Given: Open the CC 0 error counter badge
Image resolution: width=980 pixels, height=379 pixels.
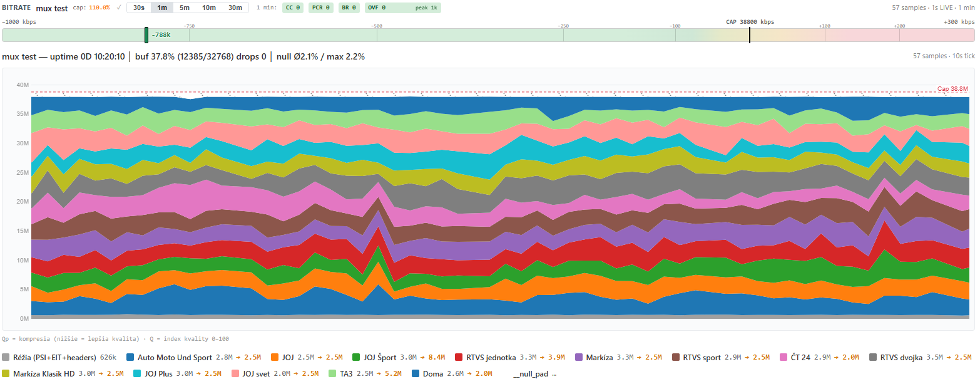Looking at the screenshot, I should pyautogui.click(x=293, y=8).
